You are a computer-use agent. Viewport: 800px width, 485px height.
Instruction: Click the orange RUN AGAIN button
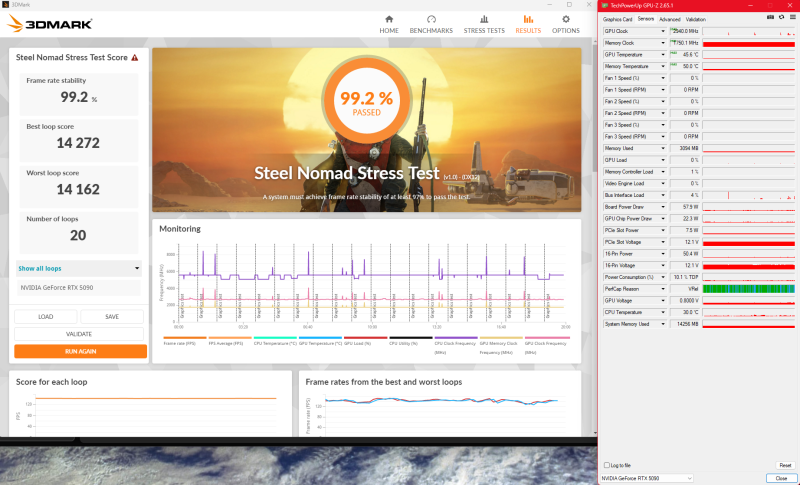81,351
